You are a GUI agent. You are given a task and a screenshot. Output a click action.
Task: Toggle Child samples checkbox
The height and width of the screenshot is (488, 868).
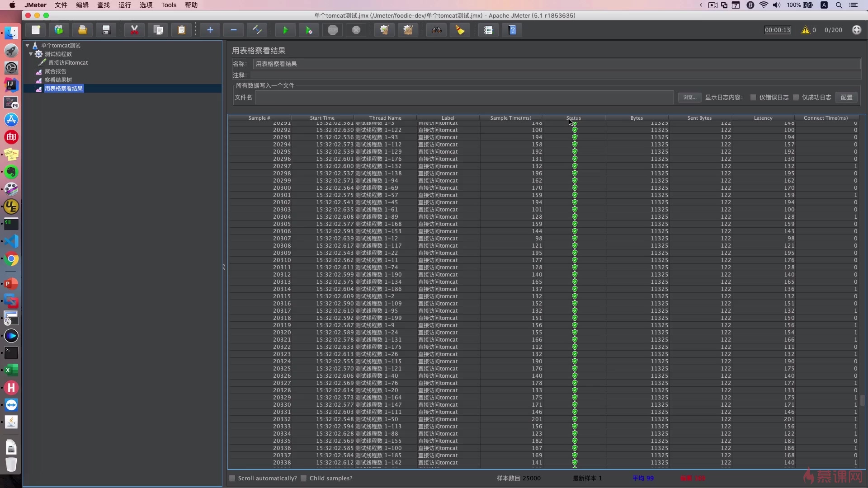pyautogui.click(x=304, y=478)
